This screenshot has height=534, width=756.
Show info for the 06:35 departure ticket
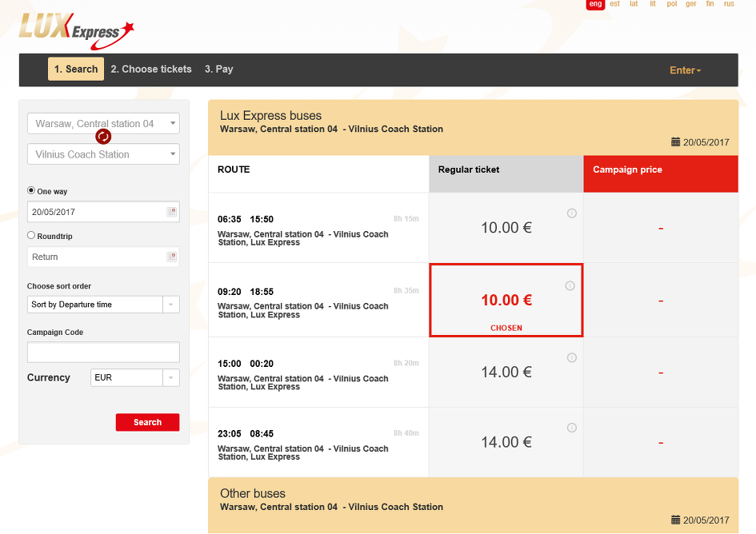[572, 213]
